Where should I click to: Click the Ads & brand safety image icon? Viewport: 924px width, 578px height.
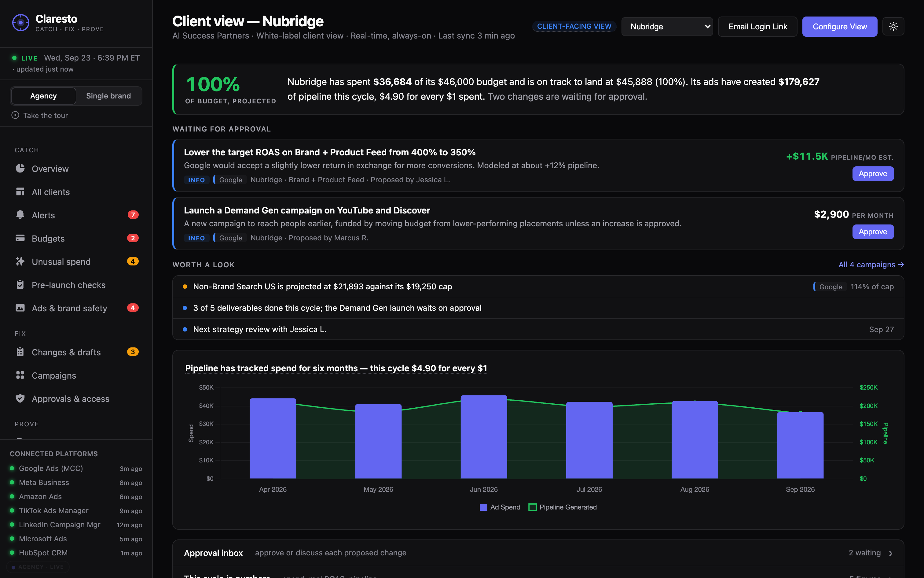click(x=20, y=308)
